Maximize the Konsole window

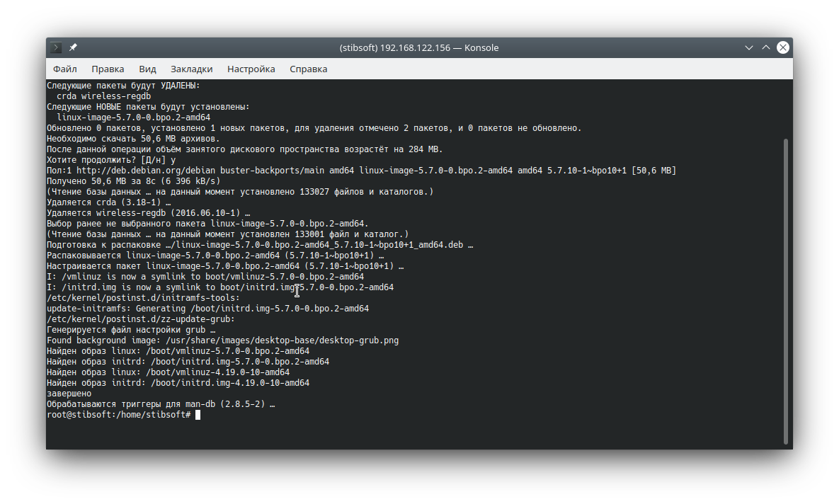click(x=765, y=47)
